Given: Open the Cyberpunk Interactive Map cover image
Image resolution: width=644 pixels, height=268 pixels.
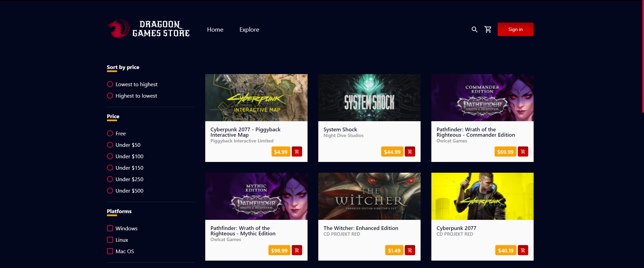Looking at the screenshot, I should pos(256,98).
